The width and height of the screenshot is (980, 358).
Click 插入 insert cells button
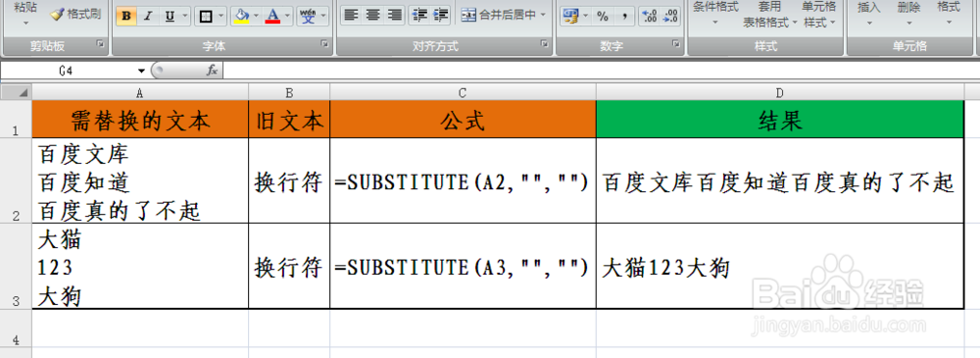coord(868,14)
